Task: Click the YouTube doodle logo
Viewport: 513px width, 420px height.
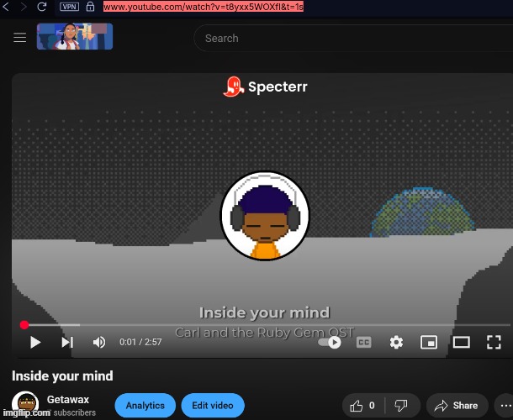Action: point(75,36)
